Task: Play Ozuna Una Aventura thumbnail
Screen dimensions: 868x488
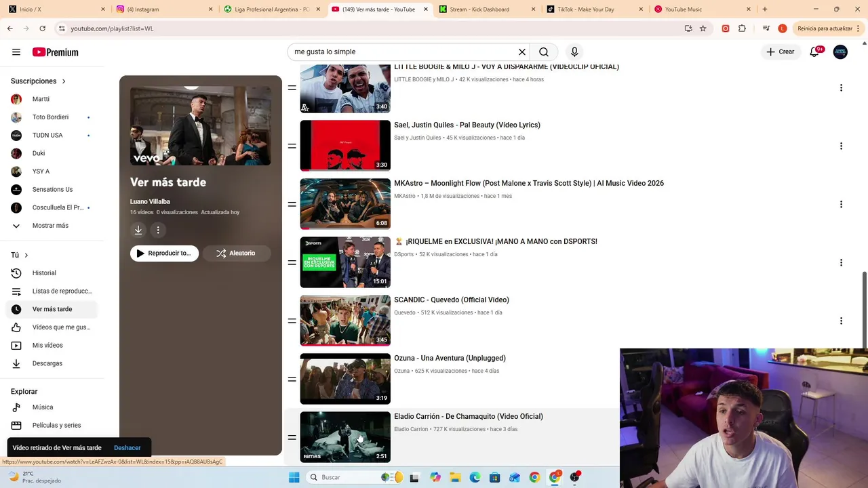Action: 345,379
